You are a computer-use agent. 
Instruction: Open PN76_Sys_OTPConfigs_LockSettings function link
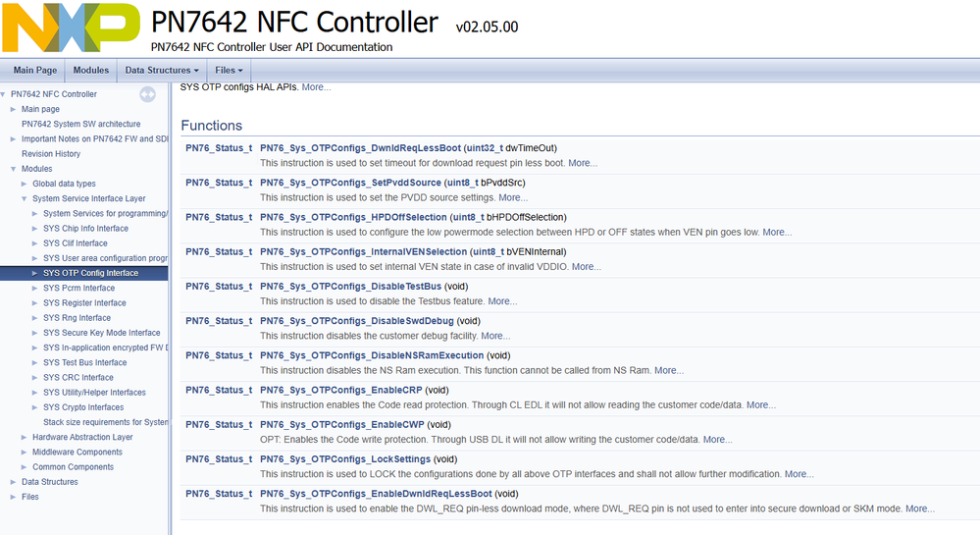(x=345, y=459)
